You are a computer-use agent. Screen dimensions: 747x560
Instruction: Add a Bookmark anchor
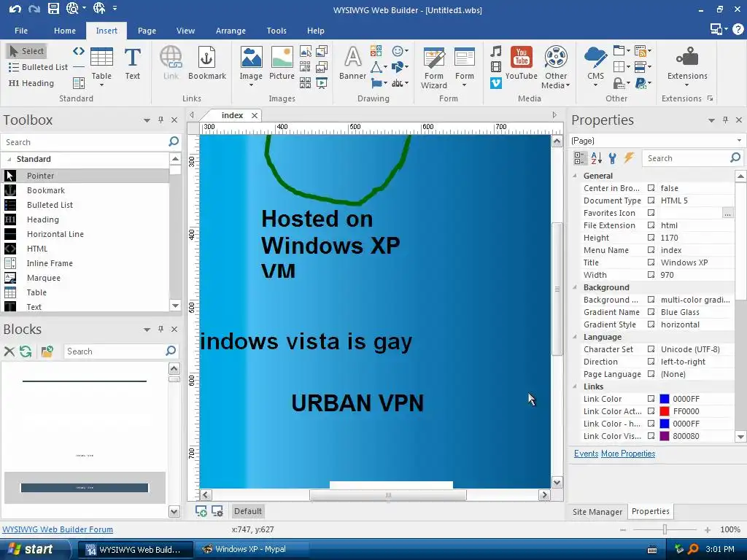(206, 64)
